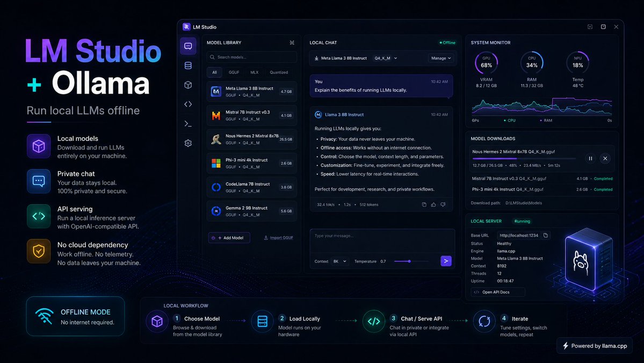This screenshot has height=363, width=644.
Task: Switch to the GGUF filter tab
Action: pos(234,73)
